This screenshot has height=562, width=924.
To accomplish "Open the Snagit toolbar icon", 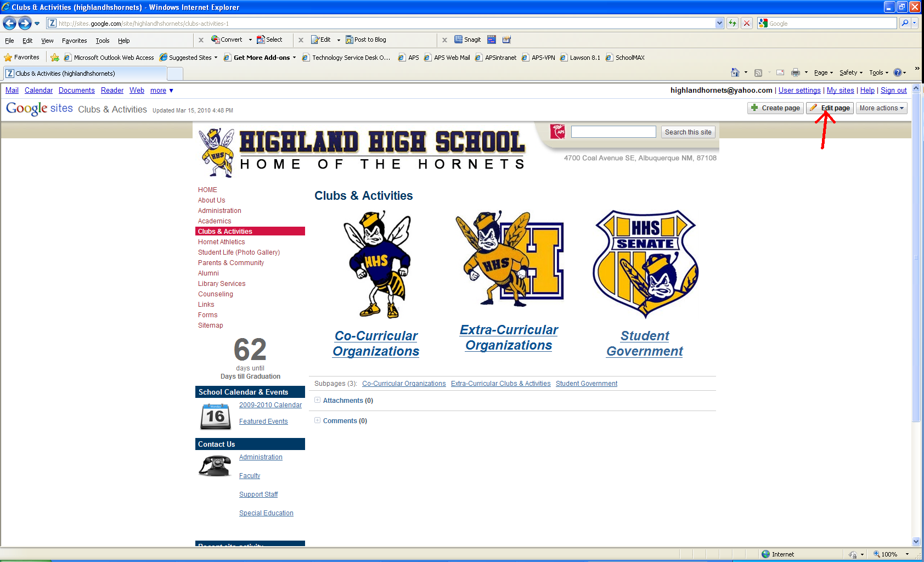I will click(x=467, y=40).
